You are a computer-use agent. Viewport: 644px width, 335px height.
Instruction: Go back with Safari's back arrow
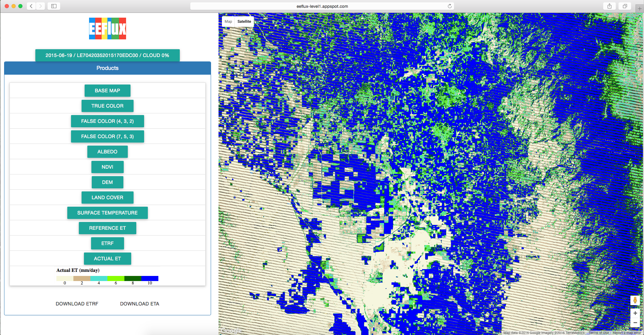[x=31, y=6]
